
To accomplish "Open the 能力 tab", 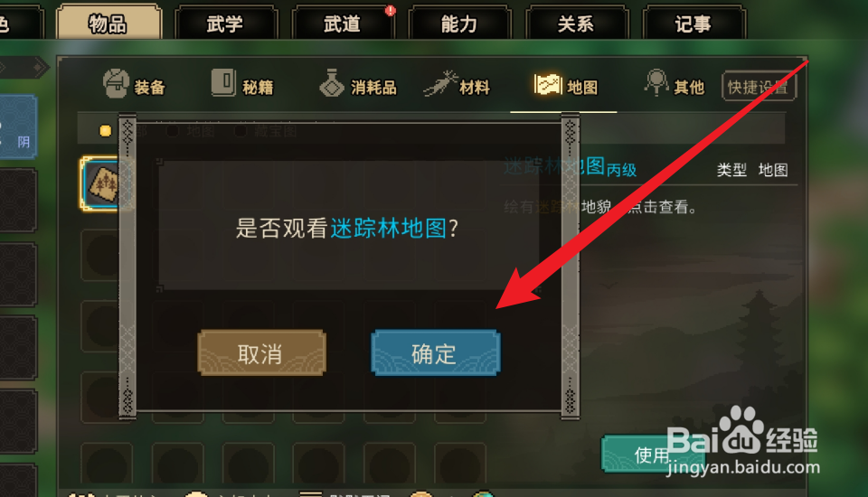I will click(x=459, y=23).
